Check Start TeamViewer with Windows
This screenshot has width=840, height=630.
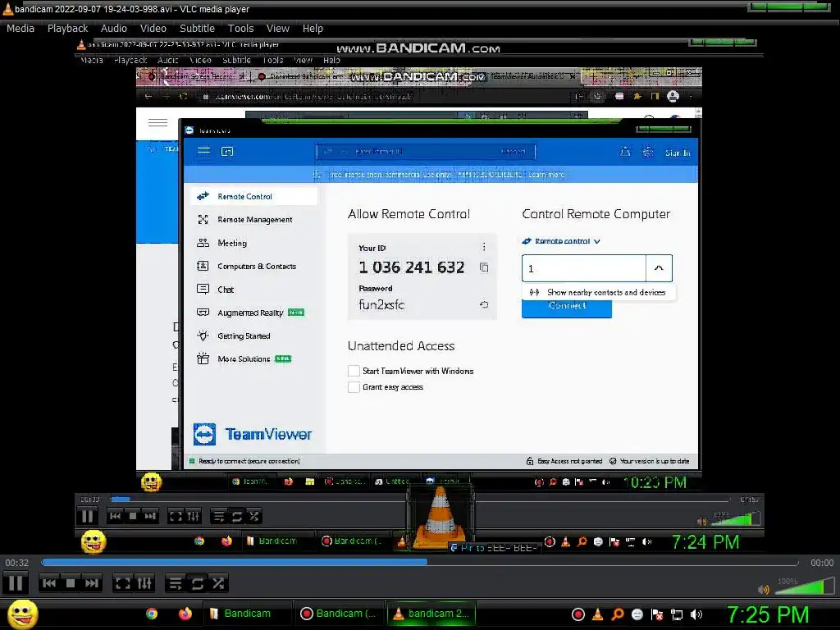[354, 371]
